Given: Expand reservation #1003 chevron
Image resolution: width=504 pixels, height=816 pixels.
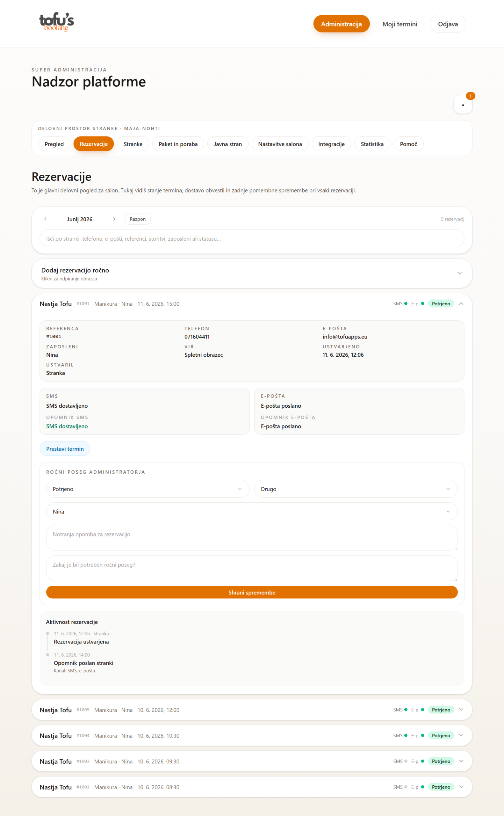Looking at the screenshot, I should pos(461,761).
